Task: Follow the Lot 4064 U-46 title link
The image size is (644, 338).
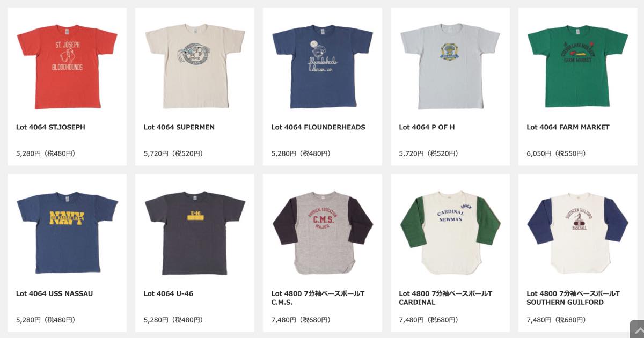Action: pos(169,293)
